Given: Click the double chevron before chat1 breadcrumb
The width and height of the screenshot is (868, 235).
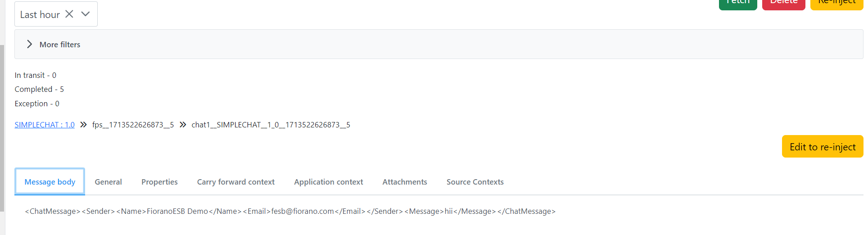Looking at the screenshot, I should click(x=183, y=125).
